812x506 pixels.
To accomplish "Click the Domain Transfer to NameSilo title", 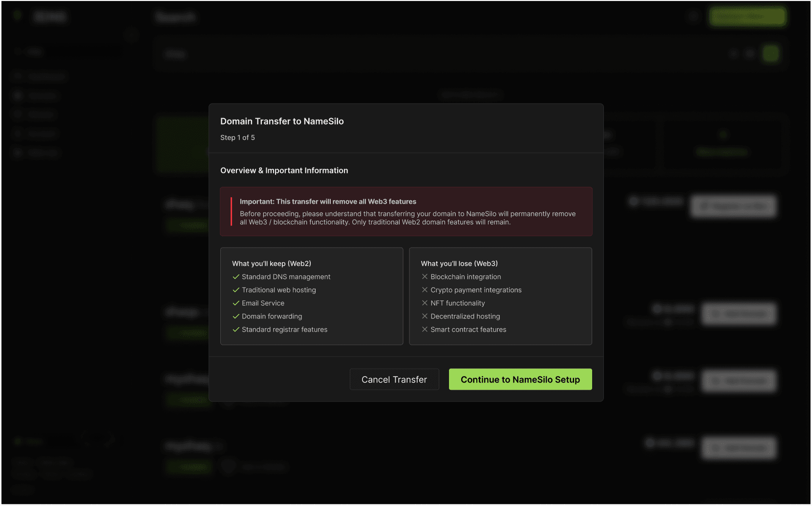I will click(282, 121).
